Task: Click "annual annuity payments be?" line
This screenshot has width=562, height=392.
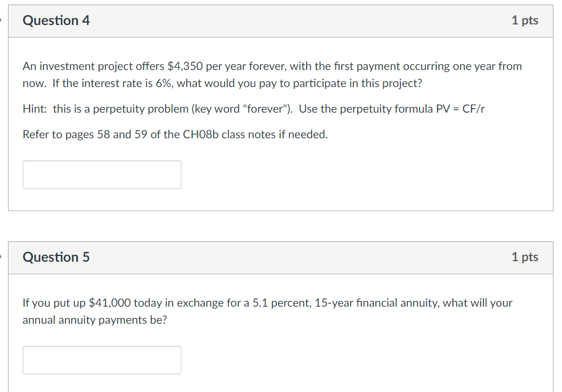Action: tap(94, 320)
